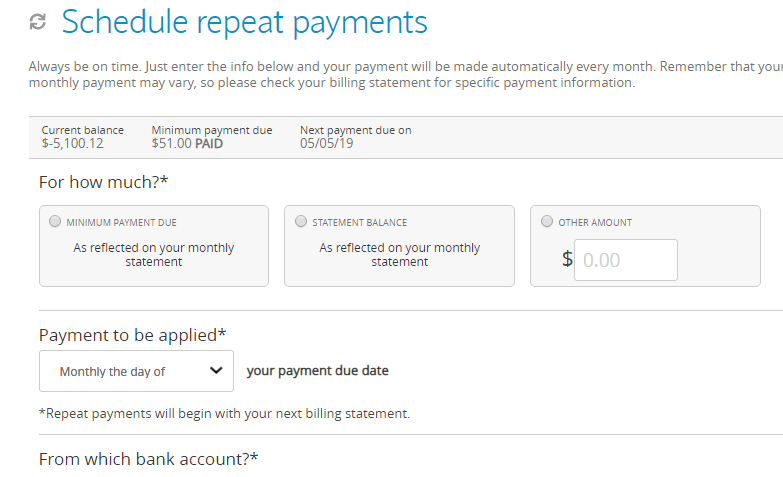Click the repeat arrows icon beside the title
This screenshot has height=477, width=783.
(x=38, y=22)
